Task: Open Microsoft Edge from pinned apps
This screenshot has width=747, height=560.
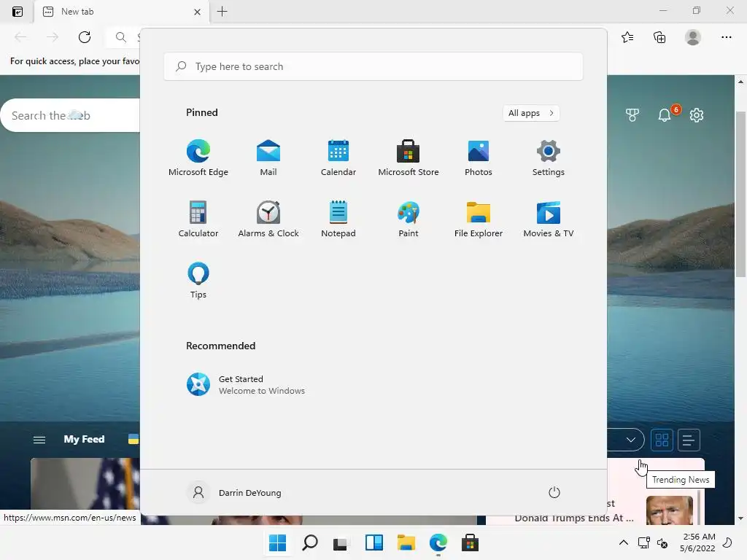Action: tap(198, 157)
